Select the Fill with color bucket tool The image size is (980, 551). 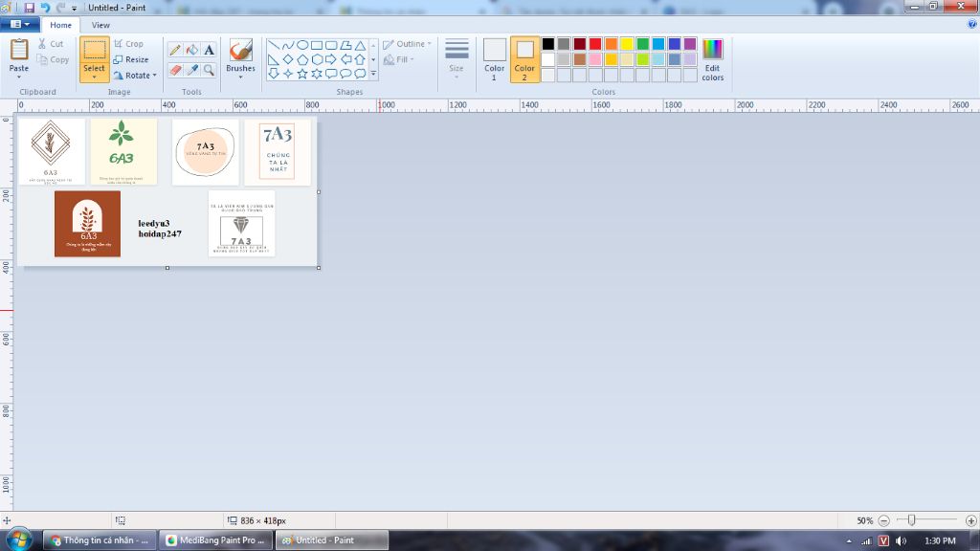tap(191, 50)
